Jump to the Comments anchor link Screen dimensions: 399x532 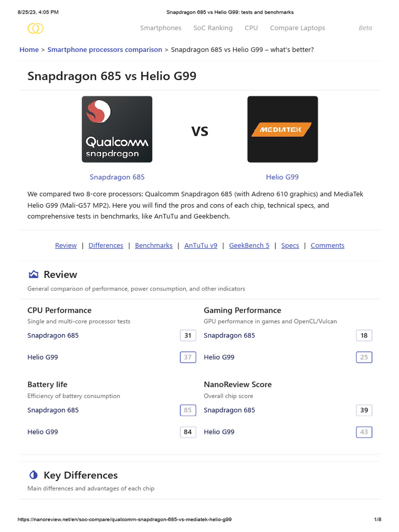pos(327,246)
